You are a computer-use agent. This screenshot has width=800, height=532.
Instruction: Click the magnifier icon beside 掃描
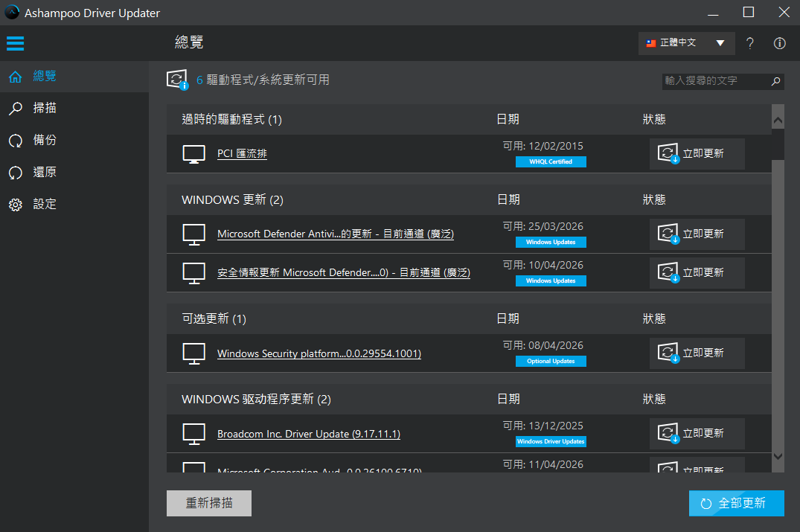[16, 108]
